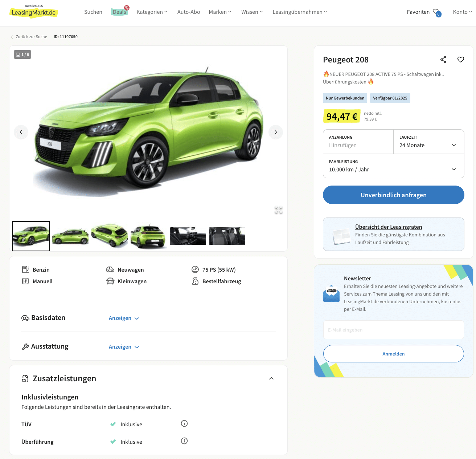476x459 pixels.
Task: Go back via Zurück zur Suche
Action: point(29,37)
